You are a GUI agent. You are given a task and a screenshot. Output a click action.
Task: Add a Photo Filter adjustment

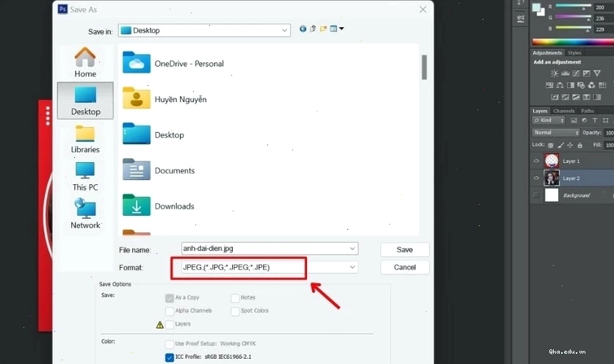click(581, 85)
